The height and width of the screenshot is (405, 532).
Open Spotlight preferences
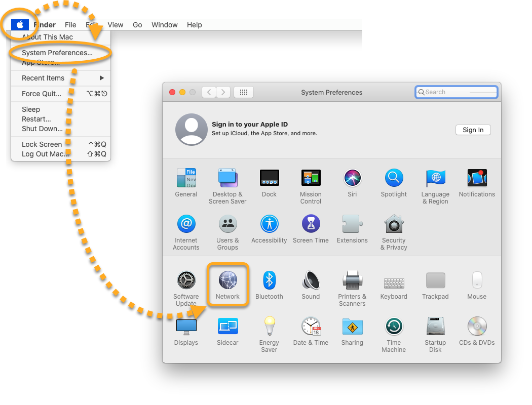[394, 183]
